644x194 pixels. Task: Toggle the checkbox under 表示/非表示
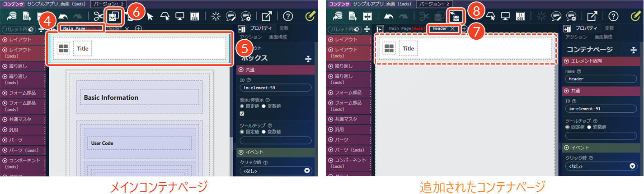click(242, 113)
